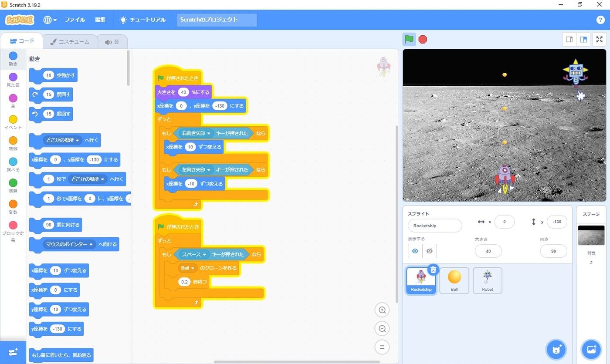This screenshot has height=364, width=610.
Task: Select the stage backdrop thumbnail
Action: click(x=591, y=235)
